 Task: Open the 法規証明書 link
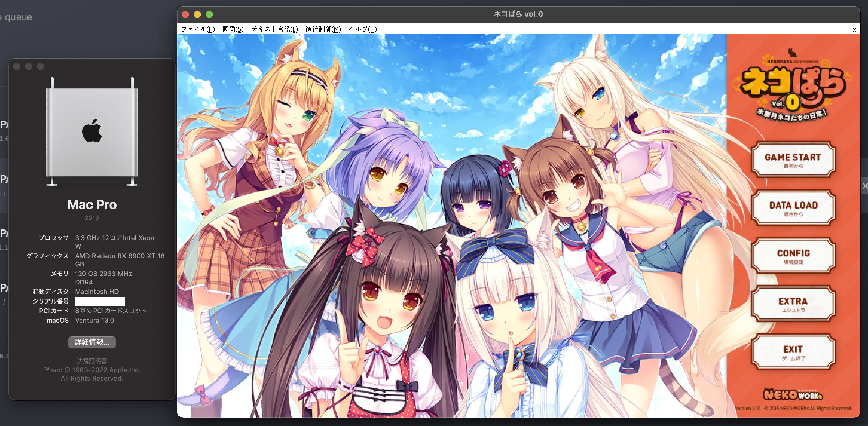tap(92, 361)
